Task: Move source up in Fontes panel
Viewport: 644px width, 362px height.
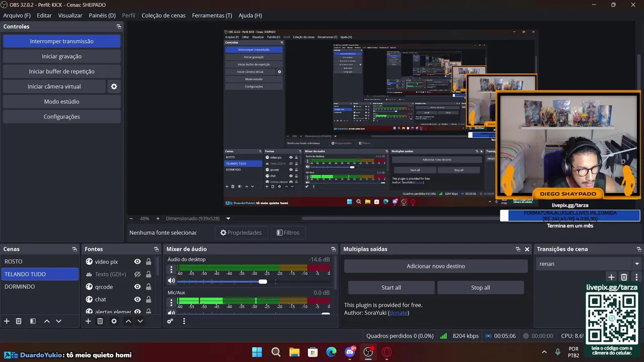Action: (128, 321)
